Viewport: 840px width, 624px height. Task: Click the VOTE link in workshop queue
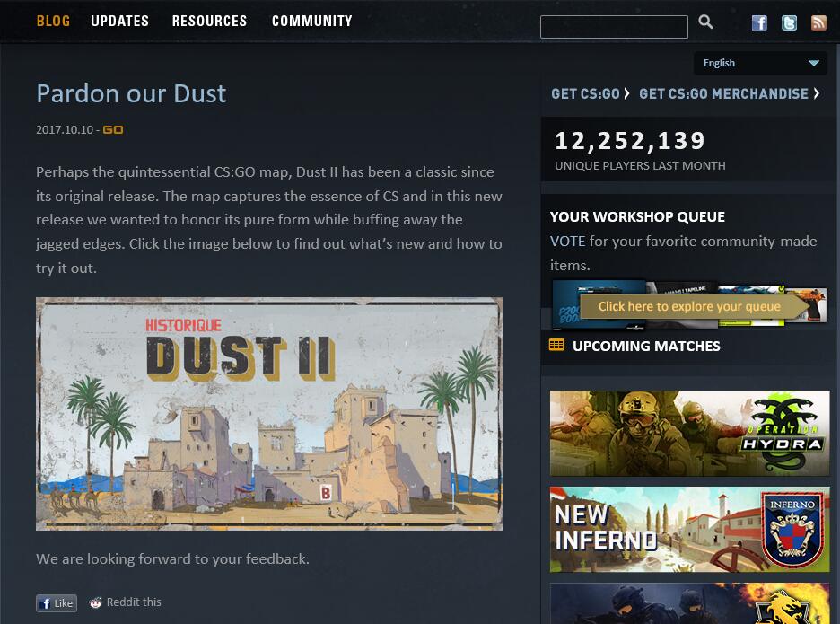click(x=567, y=242)
